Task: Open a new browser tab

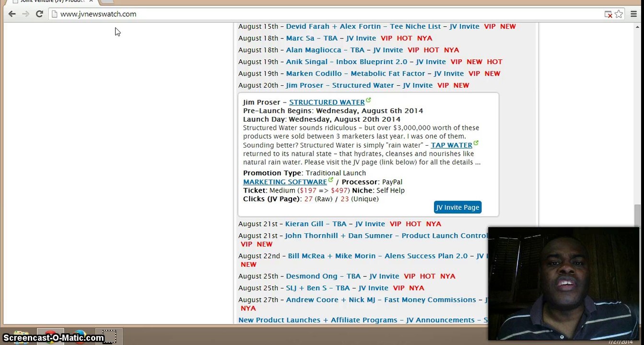Action: tap(106, 1)
